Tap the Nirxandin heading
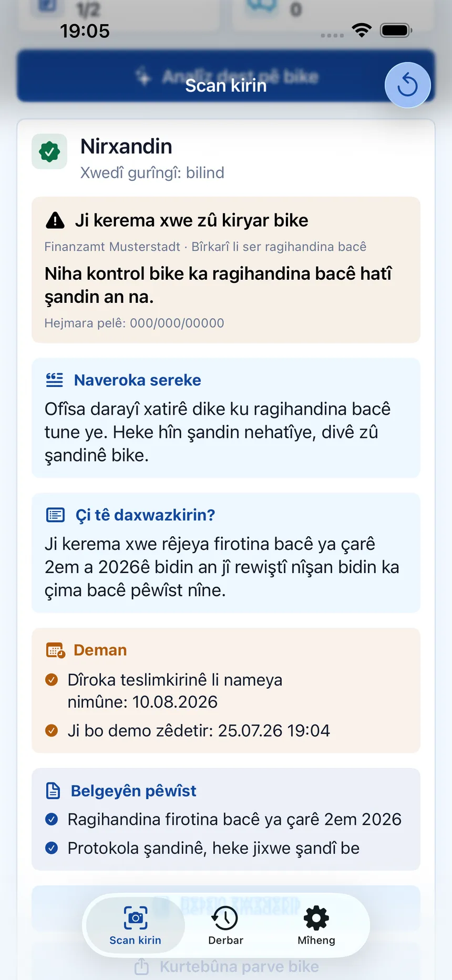 click(x=126, y=146)
